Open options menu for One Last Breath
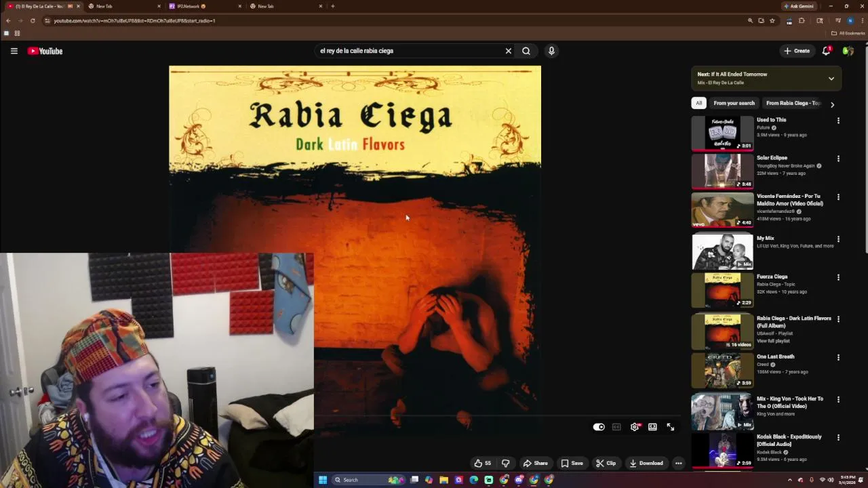This screenshot has height=488, width=868. coord(838,357)
